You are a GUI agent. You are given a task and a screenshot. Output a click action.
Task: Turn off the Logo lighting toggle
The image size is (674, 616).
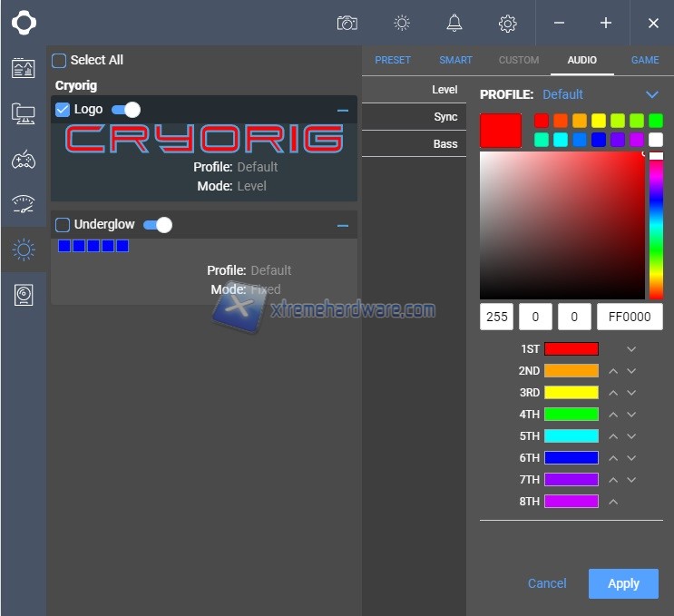(x=126, y=110)
